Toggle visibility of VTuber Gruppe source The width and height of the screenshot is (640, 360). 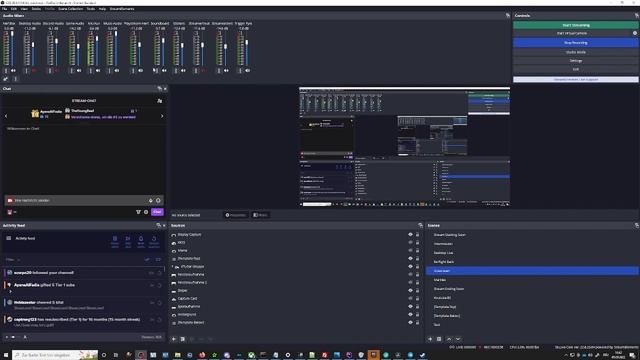[x=410, y=267]
